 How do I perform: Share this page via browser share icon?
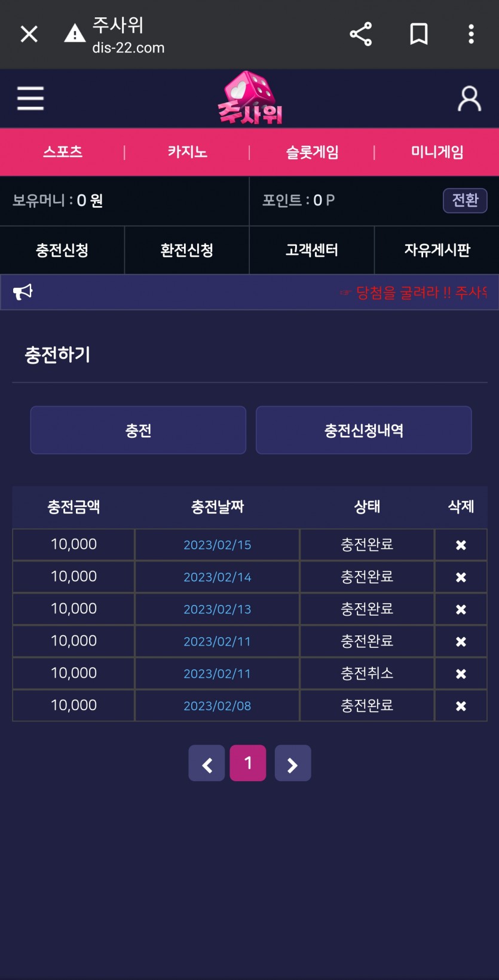[x=360, y=34]
